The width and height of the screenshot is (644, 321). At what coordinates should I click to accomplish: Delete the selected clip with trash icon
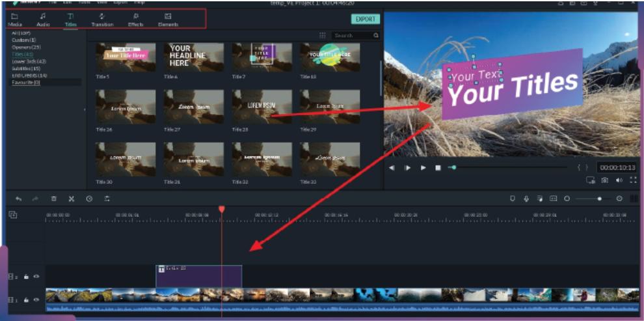(x=53, y=199)
